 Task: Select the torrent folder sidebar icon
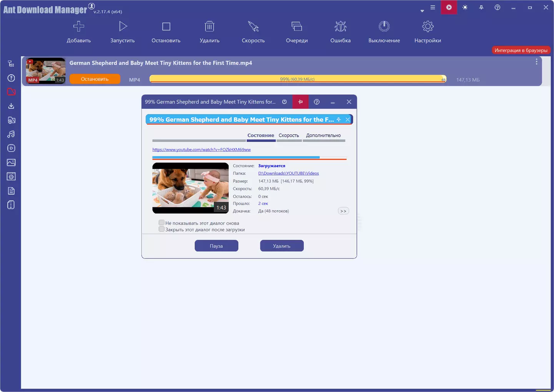click(x=11, y=120)
